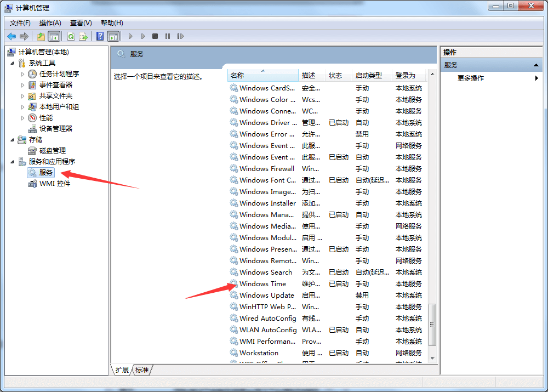Click the Forward arrow toolbar icon
Screen dimensions: 548x392
point(24,36)
